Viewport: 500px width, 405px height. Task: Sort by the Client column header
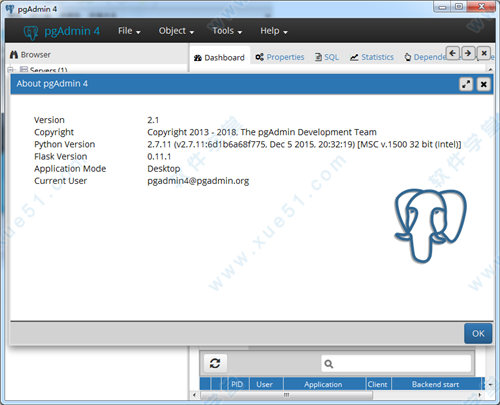[x=378, y=384]
